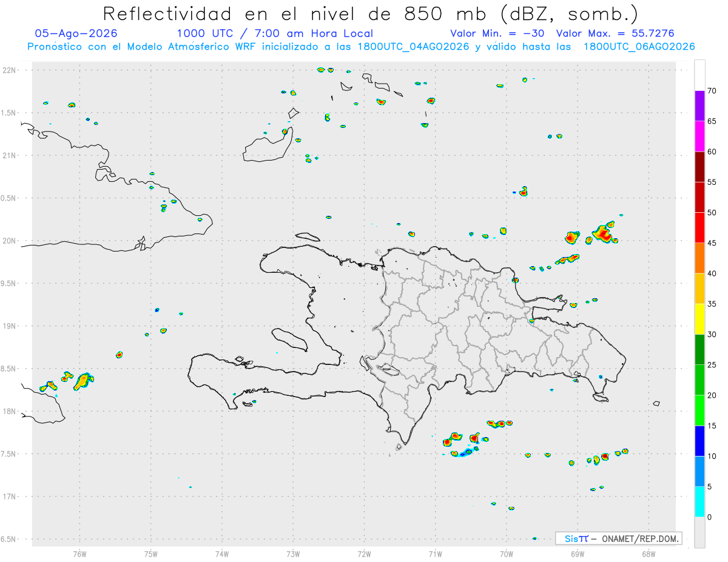
Task: Click the 'Valor Min. = -30' text
Action: [x=497, y=33]
